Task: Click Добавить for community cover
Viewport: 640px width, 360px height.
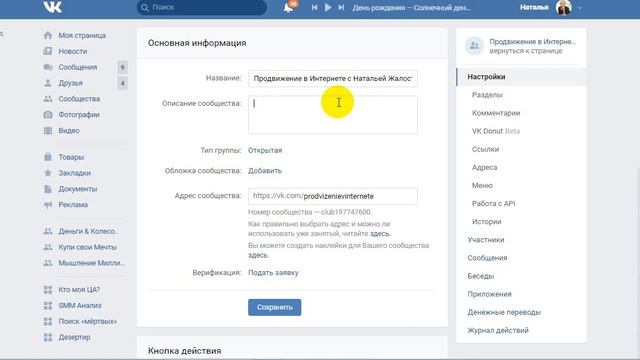Action: (x=265, y=171)
